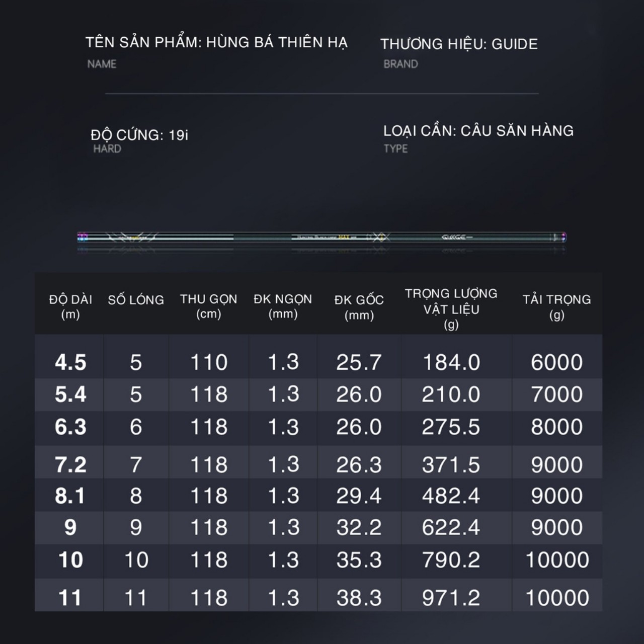Click the 'TRỌNG LƯỢNG VẬT LIỆU' column header

click(x=451, y=308)
